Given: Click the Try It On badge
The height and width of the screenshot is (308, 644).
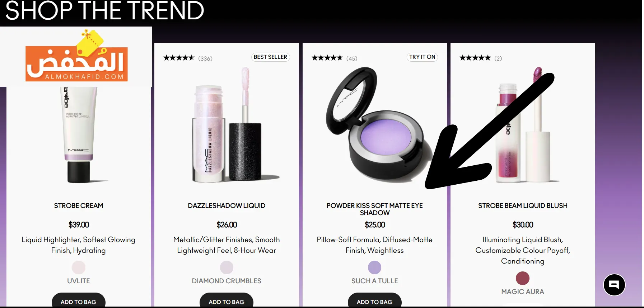Looking at the screenshot, I should (x=422, y=57).
